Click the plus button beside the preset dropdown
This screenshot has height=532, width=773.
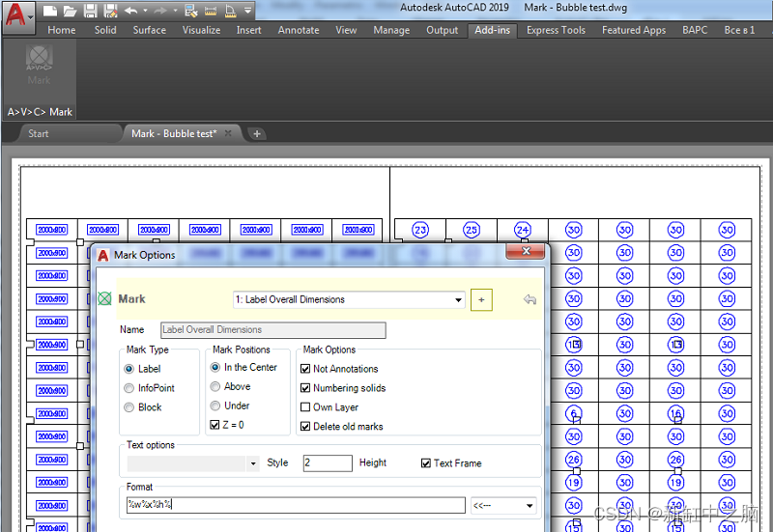click(x=481, y=300)
